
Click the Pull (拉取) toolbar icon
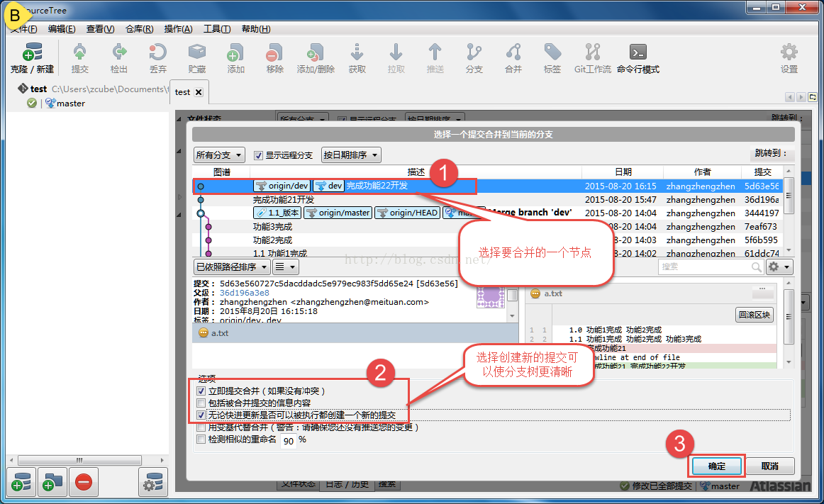pos(396,58)
